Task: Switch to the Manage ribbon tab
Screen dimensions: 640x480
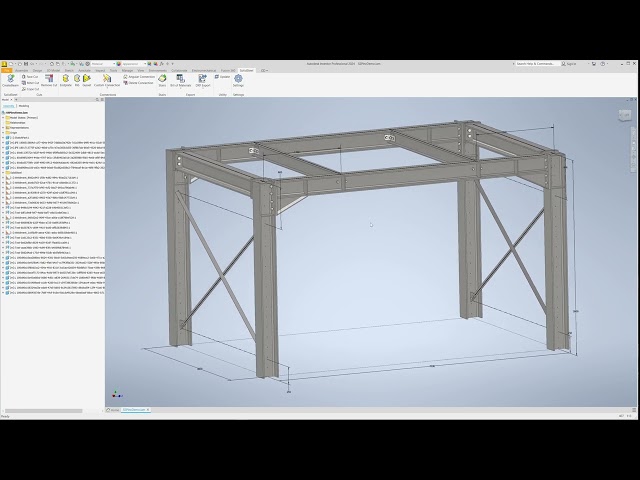Action: [127, 71]
